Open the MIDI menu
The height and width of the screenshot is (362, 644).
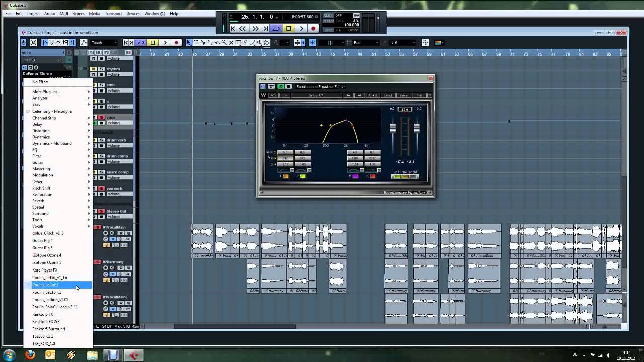coord(64,14)
